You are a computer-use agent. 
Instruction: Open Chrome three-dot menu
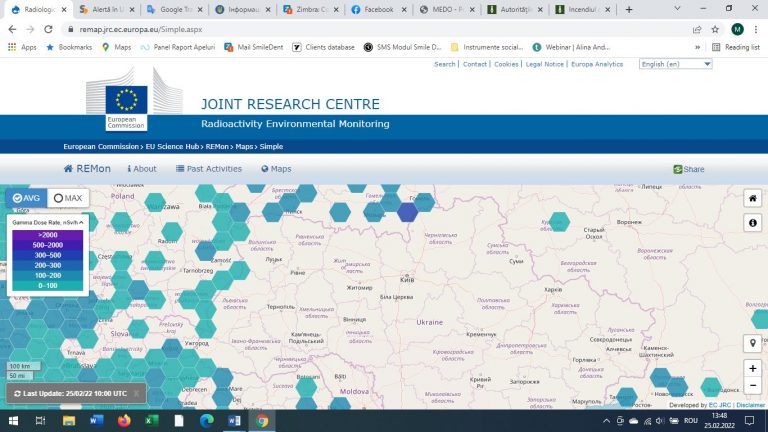pyautogui.click(x=756, y=29)
